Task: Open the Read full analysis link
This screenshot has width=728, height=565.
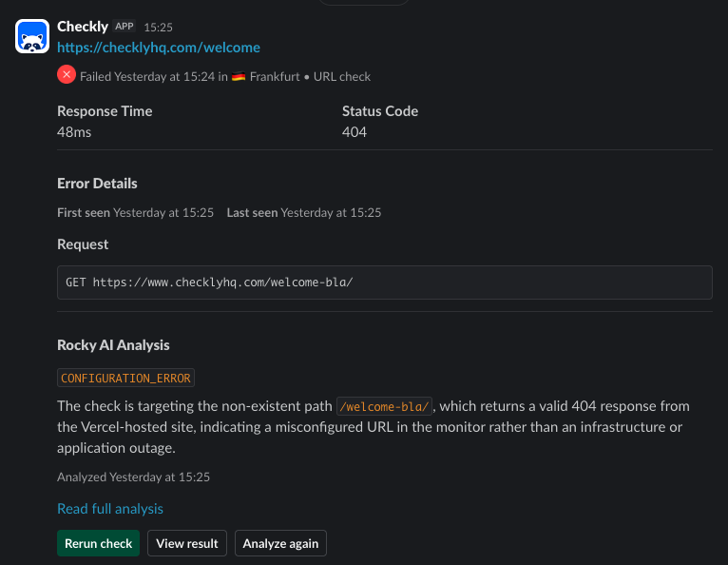Action: pyautogui.click(x=110, y=509)
